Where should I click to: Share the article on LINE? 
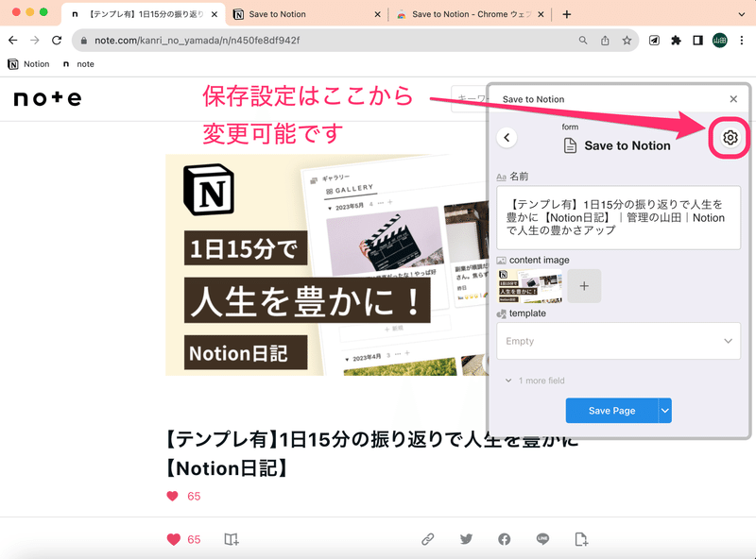coord(542,539)
